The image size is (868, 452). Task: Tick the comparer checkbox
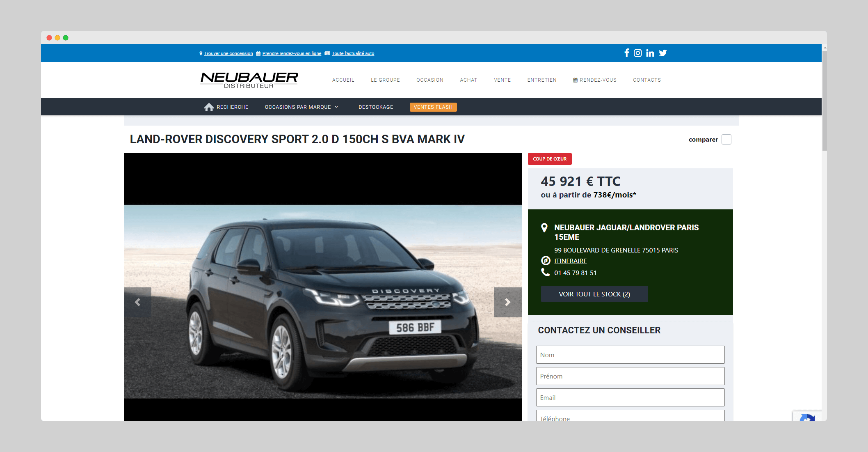[726, 140]
